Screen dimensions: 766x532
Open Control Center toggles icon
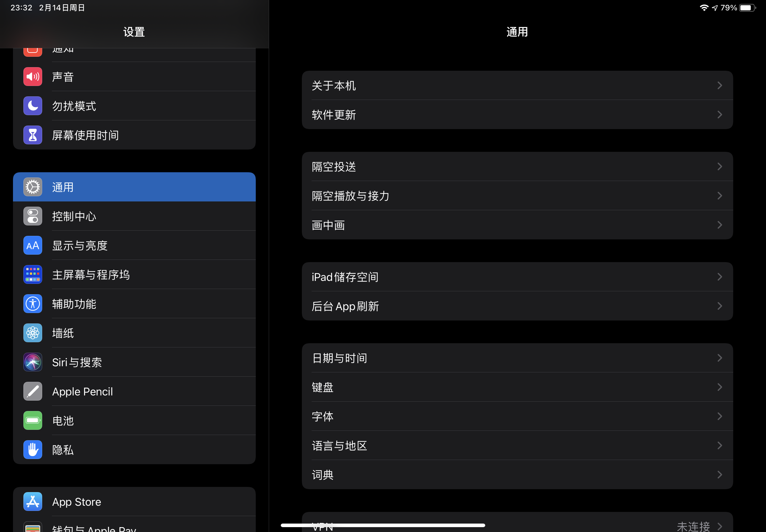pyautogui.click(x=33, y=216)
